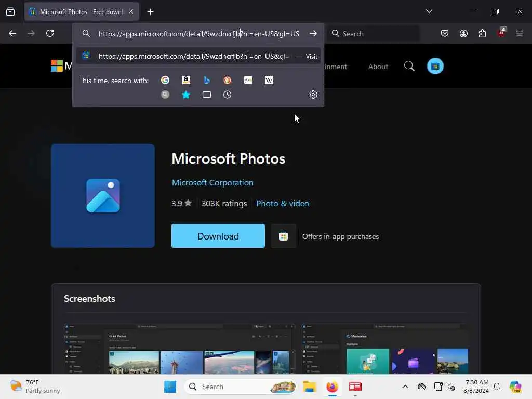Open the volume muted tray icon
The width and height of the screenshot is (532, 399).
pos(451,387)
